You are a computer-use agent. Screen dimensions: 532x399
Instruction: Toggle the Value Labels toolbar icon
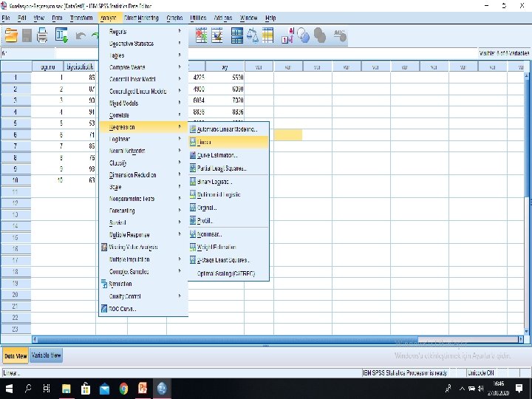pyautogui.click(x=287, y=35)
